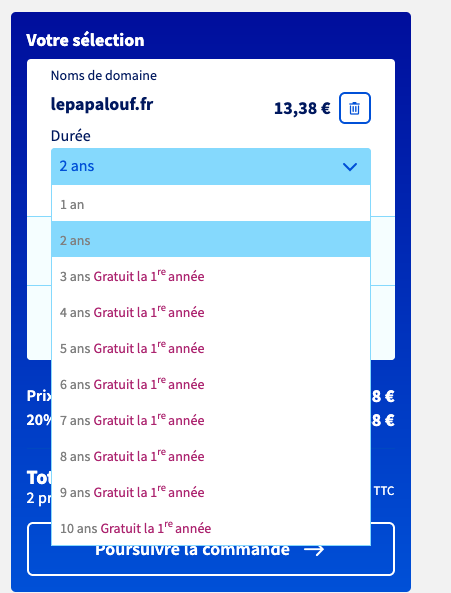Click the Durée field showing 2 ans
The image size is (451, 593).
click(211, 166)
